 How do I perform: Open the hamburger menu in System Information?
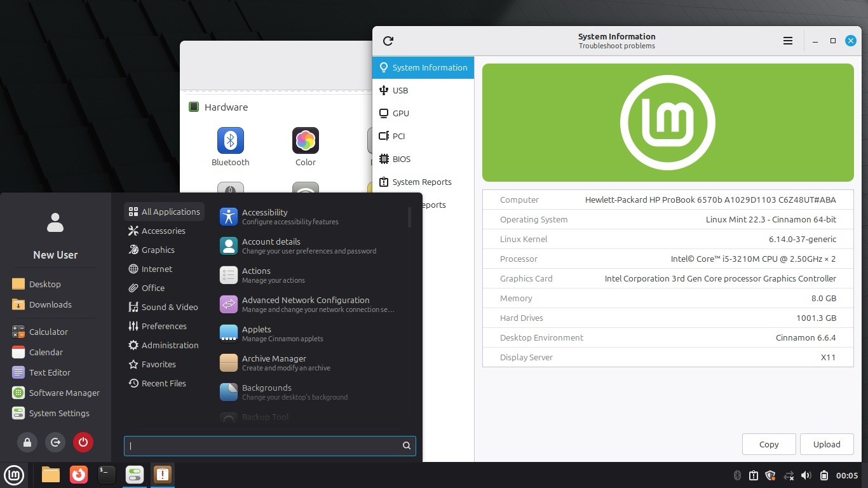click(788, 41)
